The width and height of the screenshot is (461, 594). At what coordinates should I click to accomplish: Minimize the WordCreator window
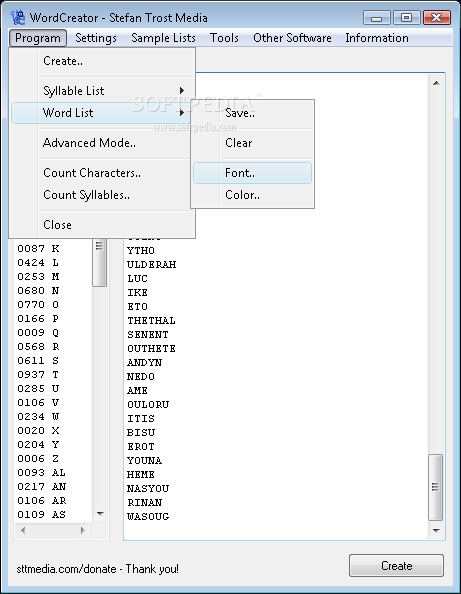coord(377,18)
